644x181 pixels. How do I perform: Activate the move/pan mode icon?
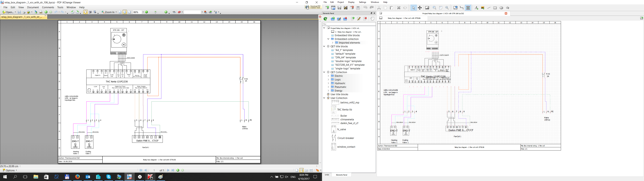tap(420, 8)
